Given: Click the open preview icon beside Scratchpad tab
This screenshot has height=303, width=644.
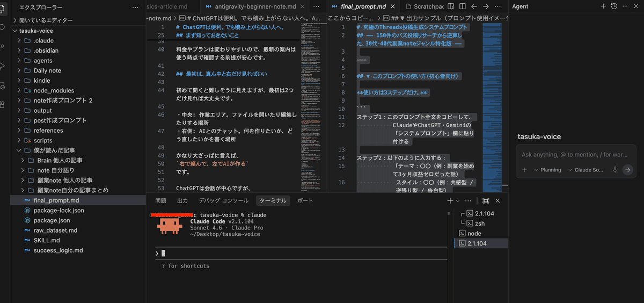Looking at the screenshot, I should coord(450,6).
